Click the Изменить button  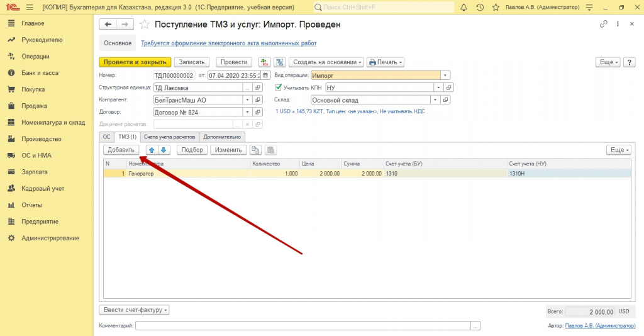(228, 150)
